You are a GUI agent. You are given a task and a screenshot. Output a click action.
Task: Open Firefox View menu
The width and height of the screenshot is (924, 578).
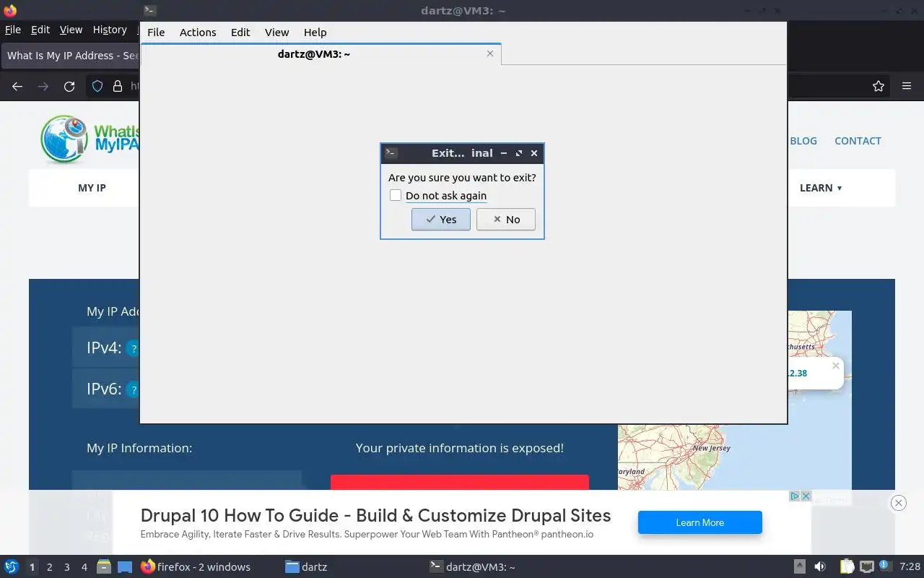71,30
